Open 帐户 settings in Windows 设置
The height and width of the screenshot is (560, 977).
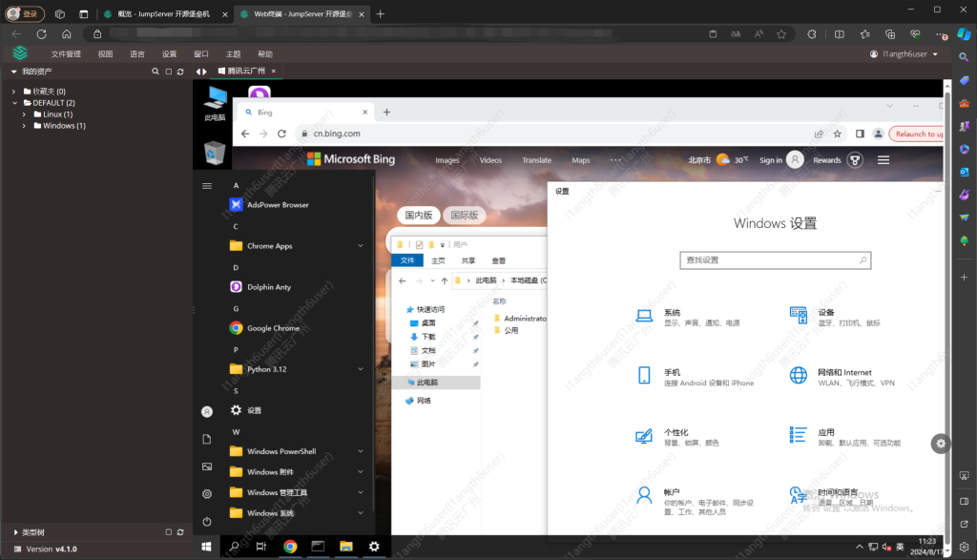pos(668,494)
